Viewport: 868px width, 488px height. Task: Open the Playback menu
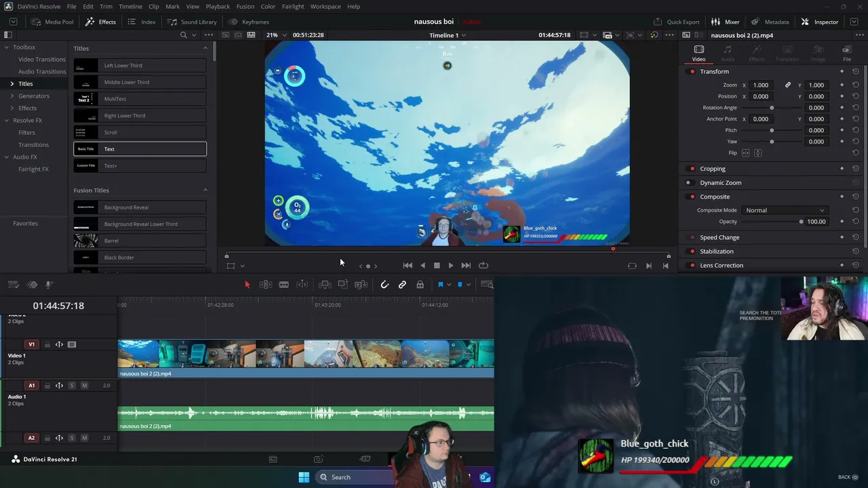coord(218,7)
